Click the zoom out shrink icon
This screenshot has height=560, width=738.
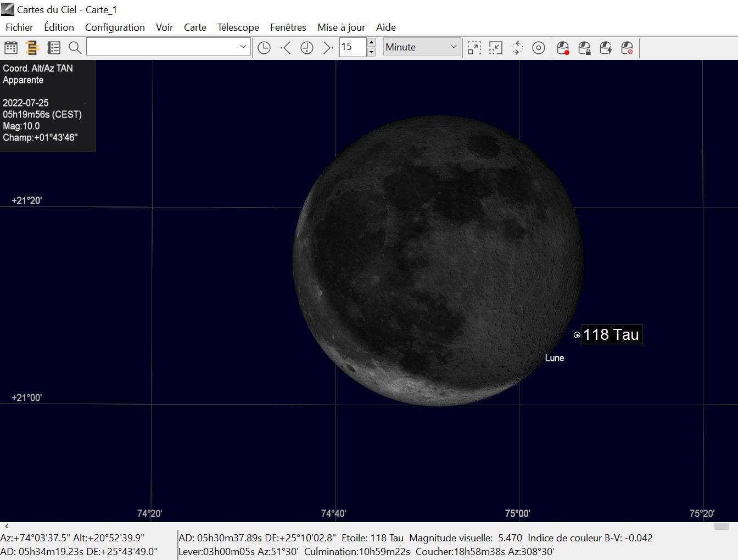[x=495, y=48]
